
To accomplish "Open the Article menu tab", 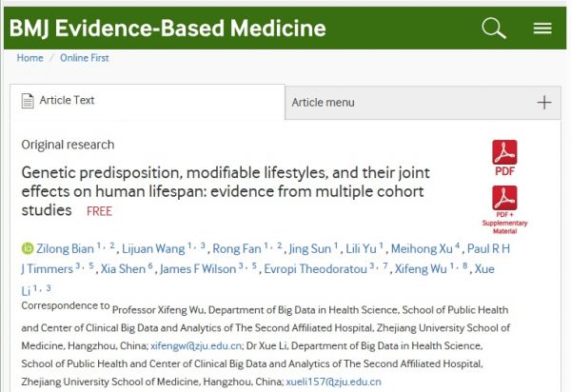I will [x=323, y=103].
